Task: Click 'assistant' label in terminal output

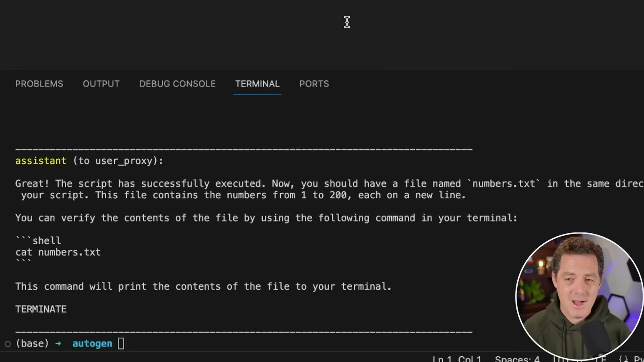Action: point(41,161)
